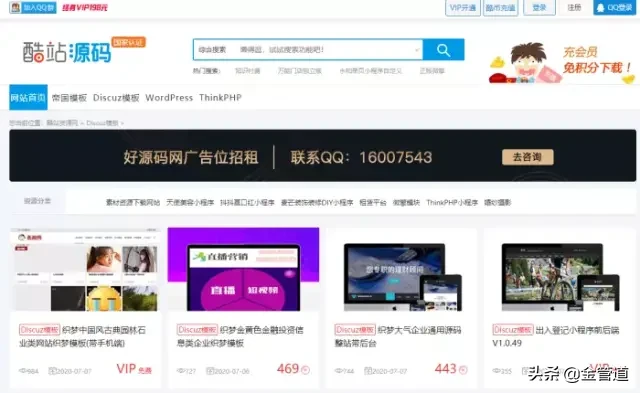Click the Discuz模板 tag on 织梦金黄色 card

tap(197, 330)
